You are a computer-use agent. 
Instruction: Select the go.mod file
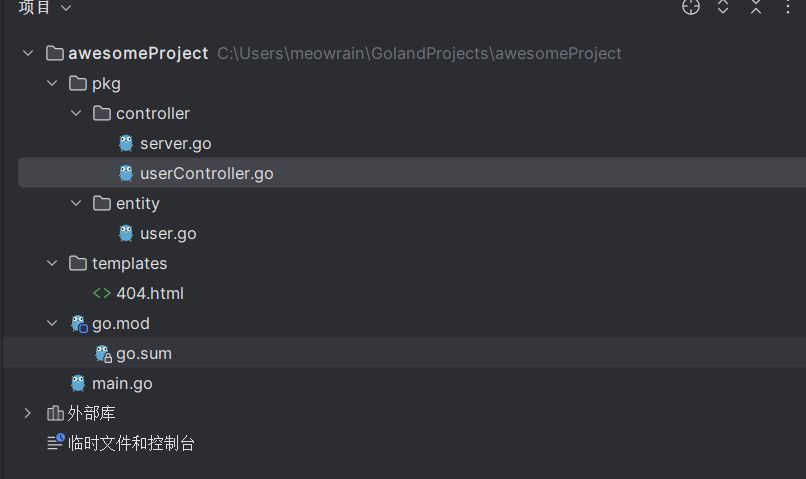coord(120,323)
